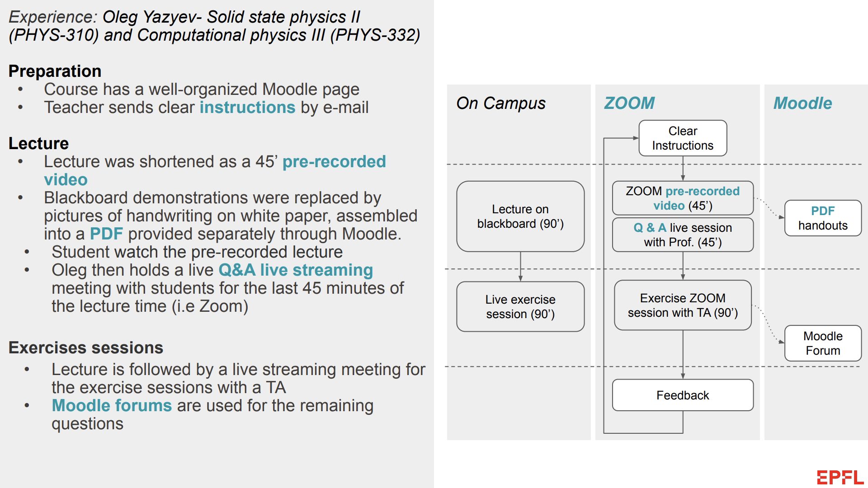868x488 pixels.
Task: Click the 'Q&A live streaming' highlighted text
Action: pyautogui.click(x=296, y=270)
